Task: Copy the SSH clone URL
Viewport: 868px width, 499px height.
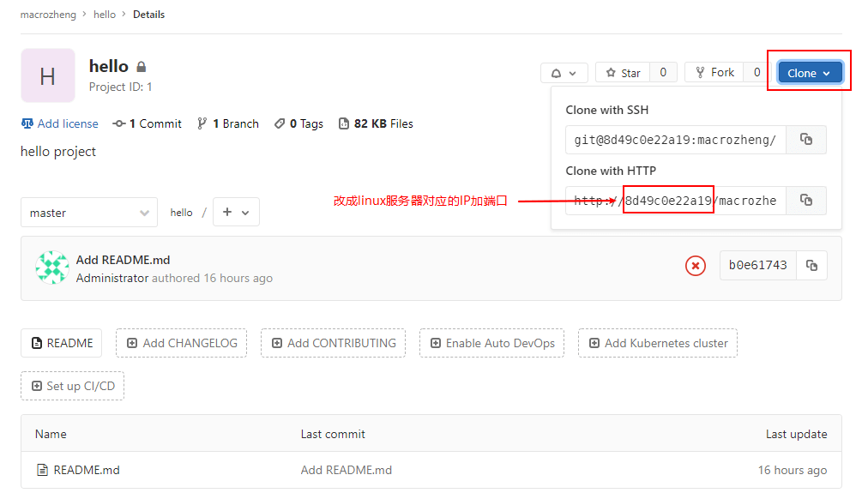Action: click(x=806, y=140)
